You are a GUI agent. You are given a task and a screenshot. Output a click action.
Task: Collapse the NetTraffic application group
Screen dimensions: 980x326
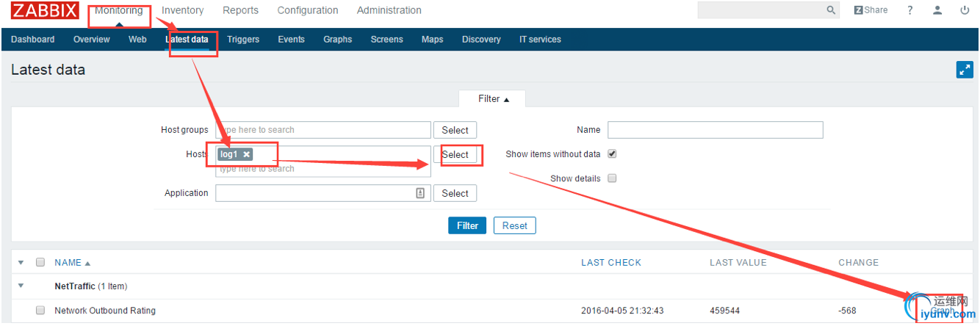(21, 286)
